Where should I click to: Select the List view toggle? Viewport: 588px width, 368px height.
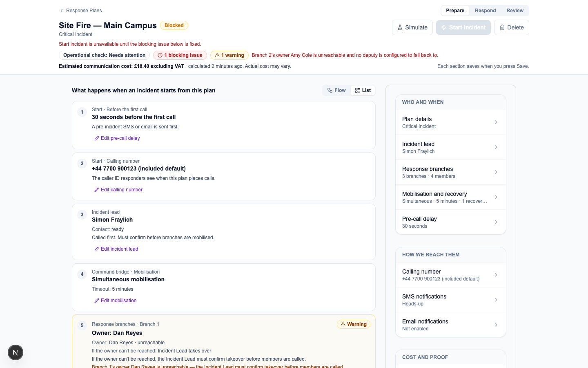click(363, 90)
